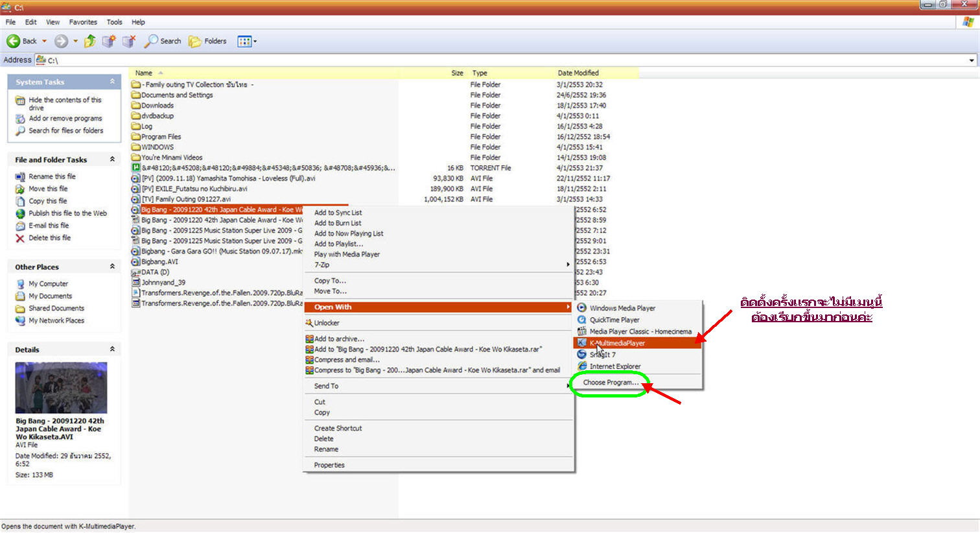Choose Add to Sync List

[338, 213]
